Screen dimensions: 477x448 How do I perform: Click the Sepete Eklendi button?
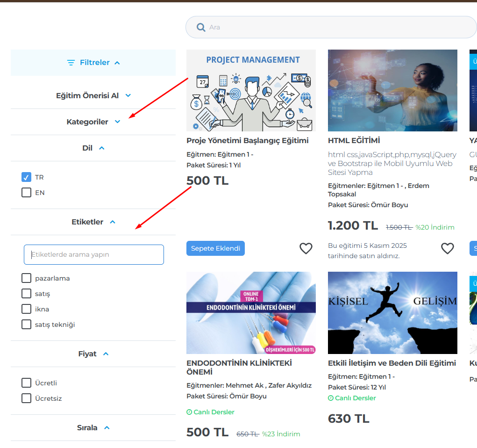coord(215,249)
